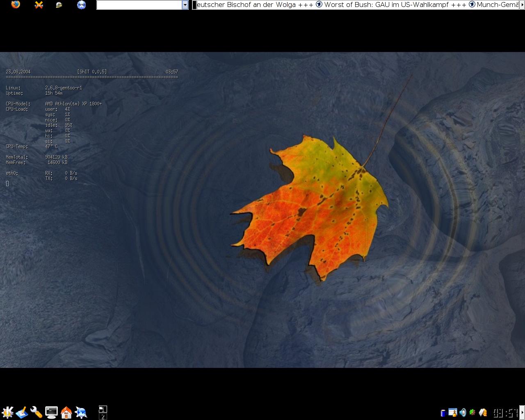Collapse the bottom panel with arrow button

click(522, 412)
